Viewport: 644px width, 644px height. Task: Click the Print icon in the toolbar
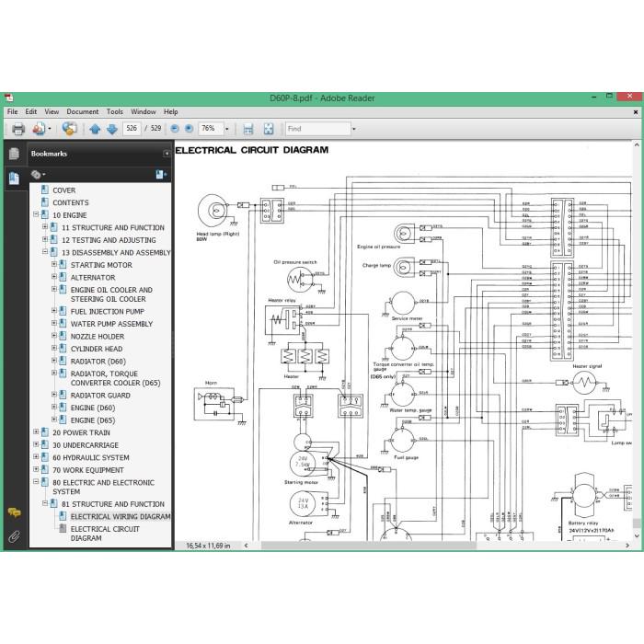pos(18,129)
